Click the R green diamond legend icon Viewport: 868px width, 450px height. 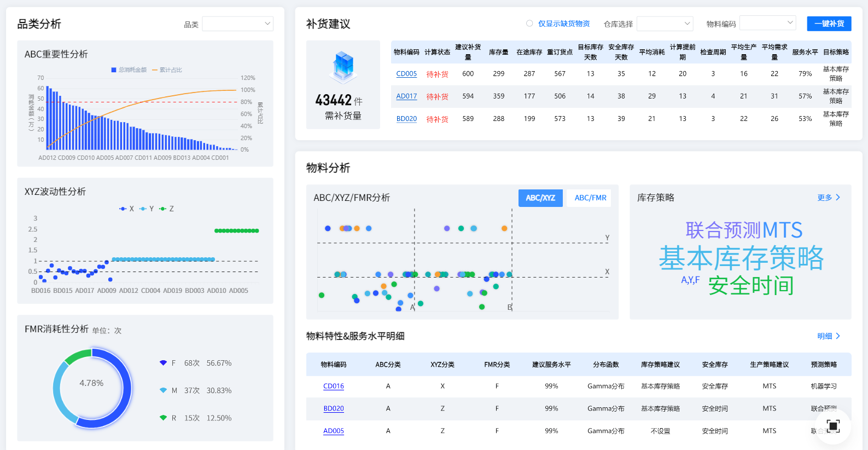click(x=163, y=418)
